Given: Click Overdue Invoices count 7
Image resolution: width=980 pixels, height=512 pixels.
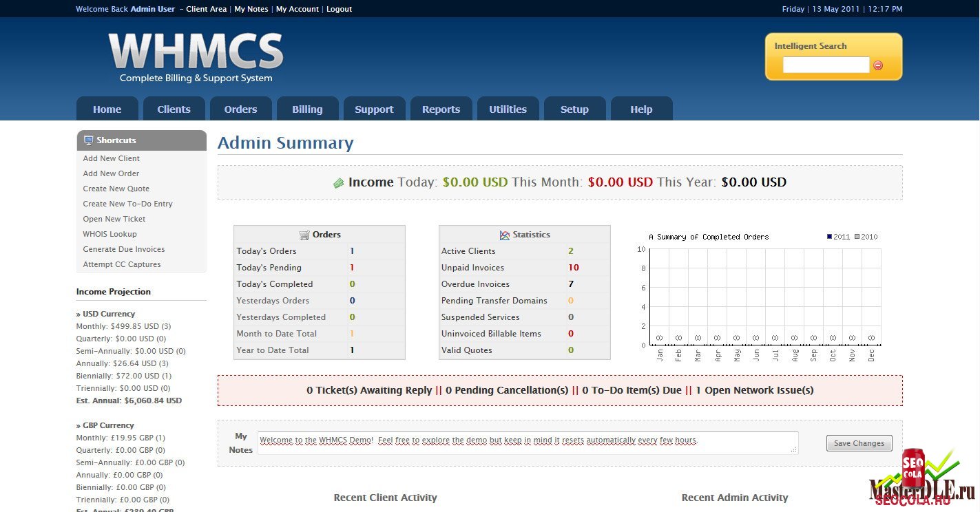Looking at the screenshot, I should click(570, 284).
